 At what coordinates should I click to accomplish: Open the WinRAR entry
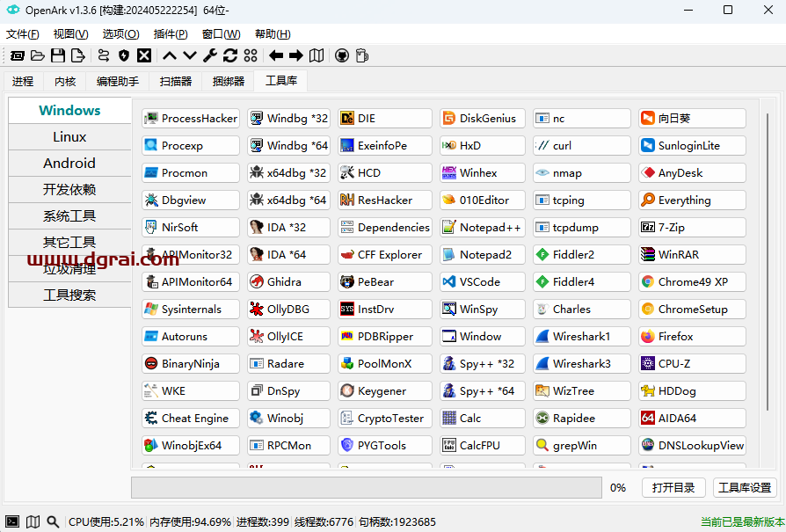point(692,255)
